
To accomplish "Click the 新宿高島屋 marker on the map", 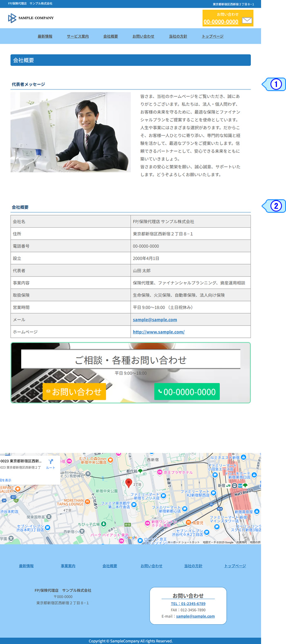I will pos(257,511).
